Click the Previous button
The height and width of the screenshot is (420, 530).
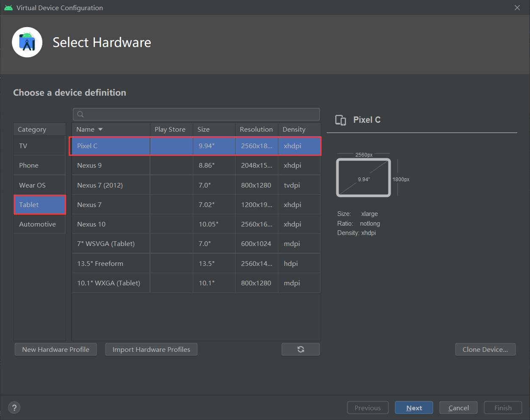click(368, 408)
